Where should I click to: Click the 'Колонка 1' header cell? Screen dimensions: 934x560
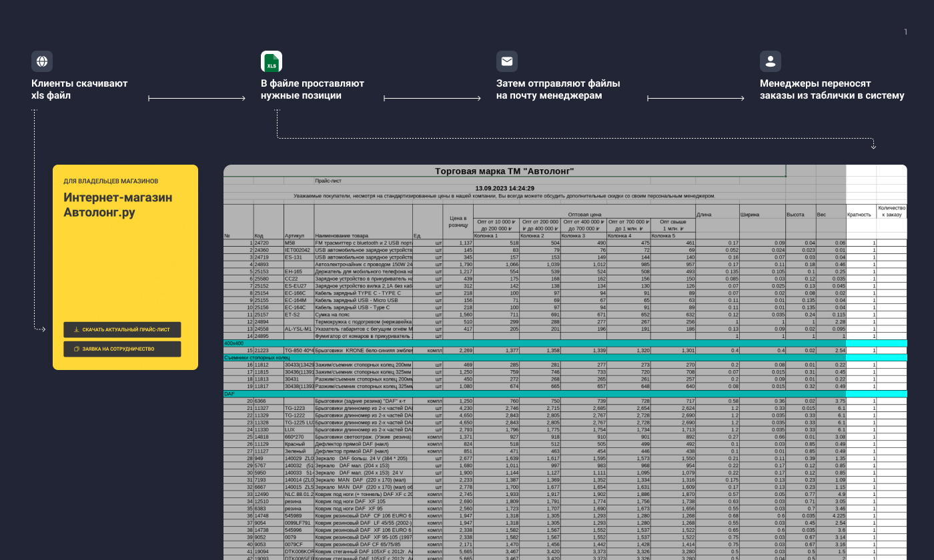[x=496, y=235]
